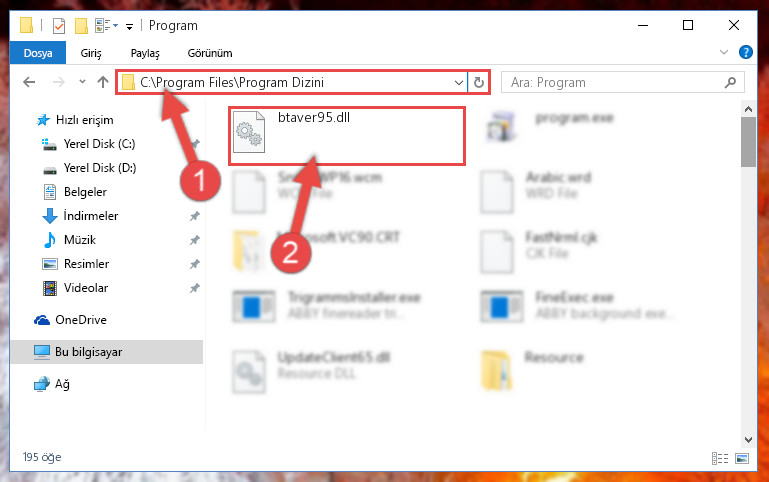Open OneDrive in navigation pane
Screen dimensions: 769x482
(80, 320)
